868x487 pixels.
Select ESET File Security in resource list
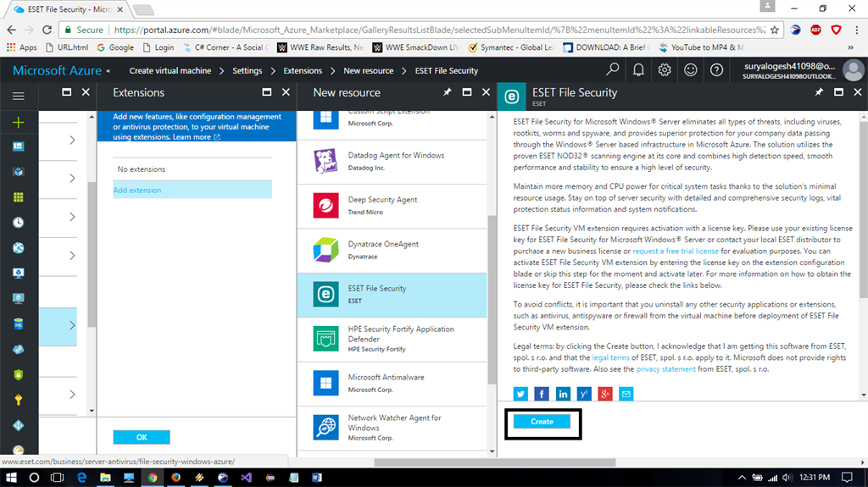[x=392, y=295]
